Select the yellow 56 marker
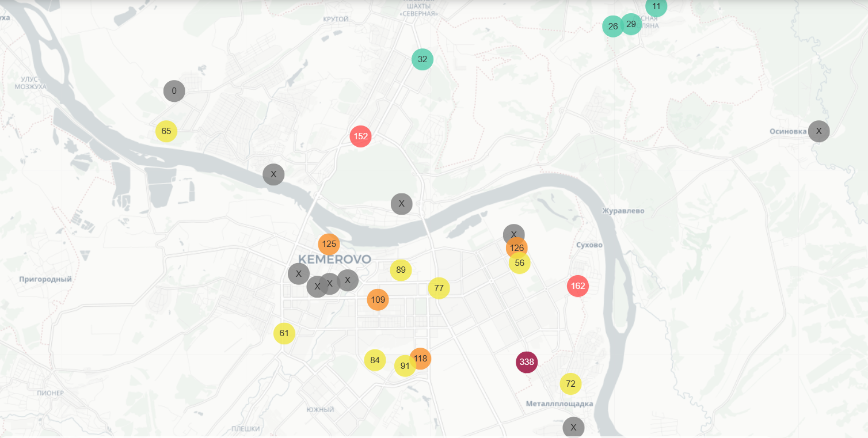868x438 pixels. tap(520, 264)
